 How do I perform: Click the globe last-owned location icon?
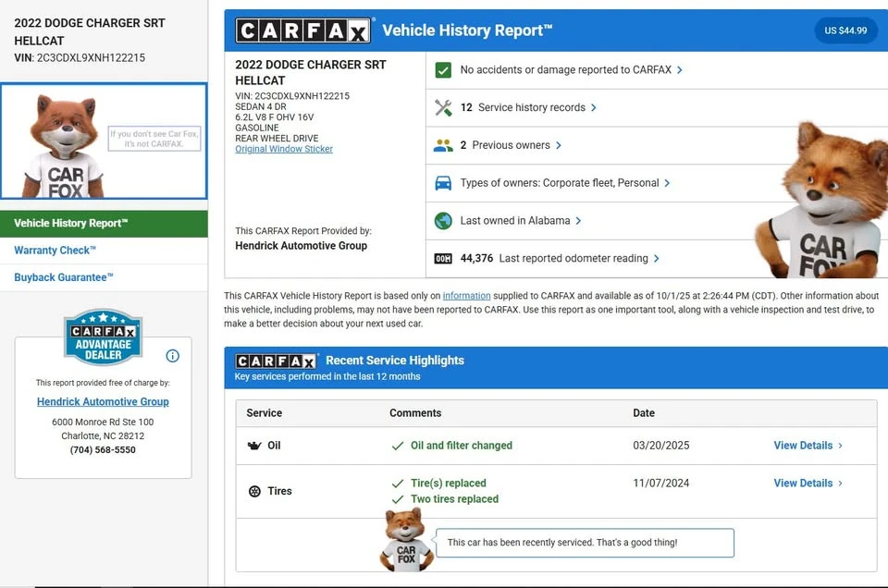443,221
